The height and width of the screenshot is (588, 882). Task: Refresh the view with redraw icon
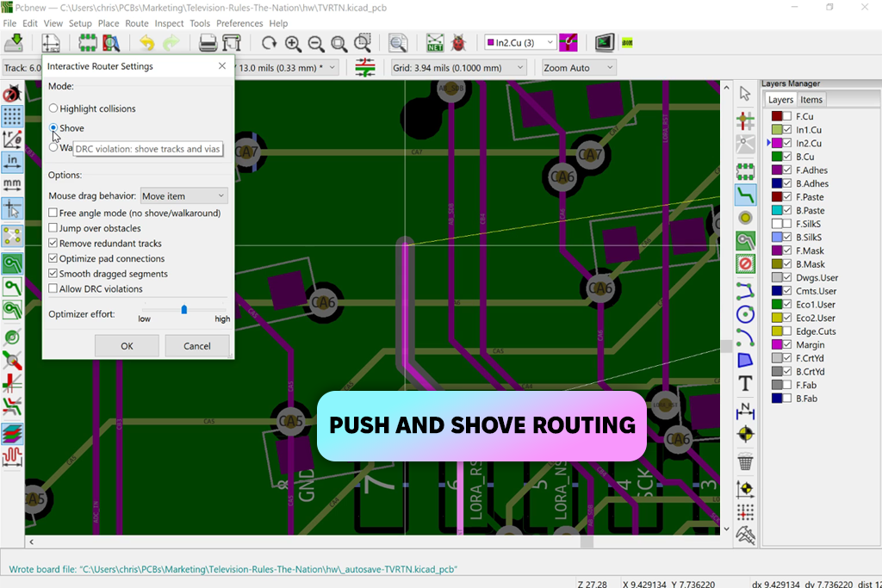click(269, 43)
